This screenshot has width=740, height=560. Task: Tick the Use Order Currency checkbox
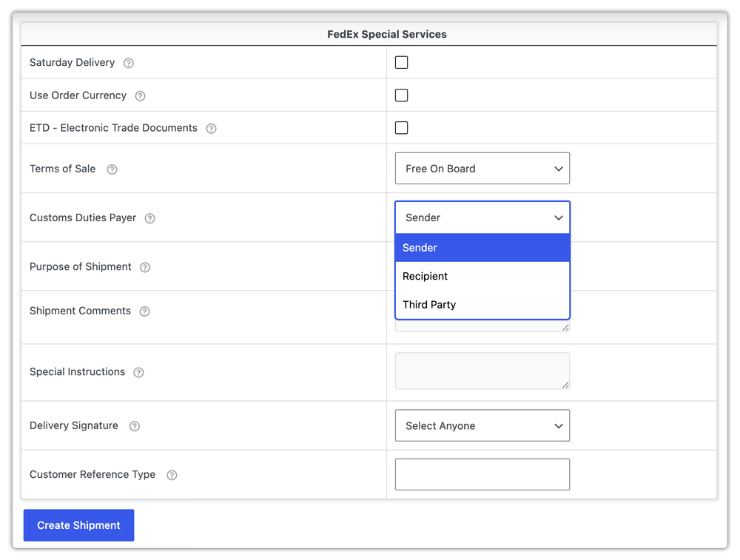(x=402, y=95)
